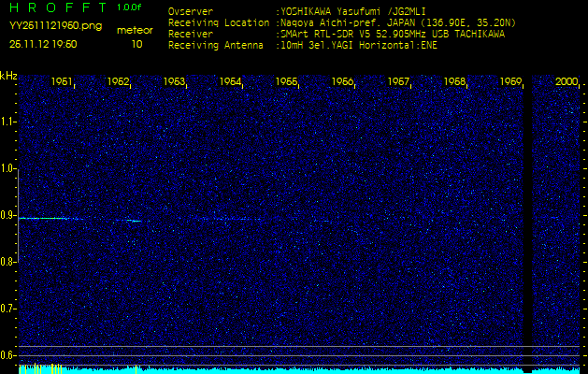Select the YY2511121950.png file name text
The height and width of the screenshot is (374, 588).
pos(55,26)
